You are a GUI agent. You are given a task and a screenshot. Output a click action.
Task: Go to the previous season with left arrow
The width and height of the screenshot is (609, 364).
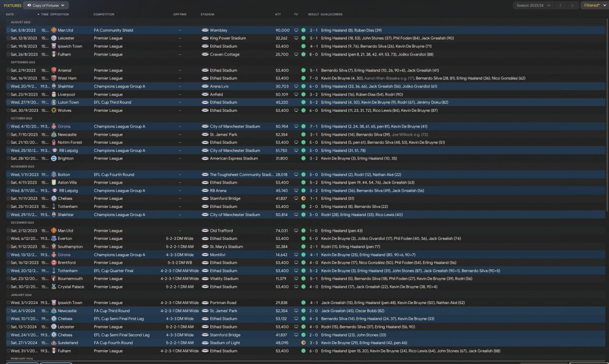561,5
